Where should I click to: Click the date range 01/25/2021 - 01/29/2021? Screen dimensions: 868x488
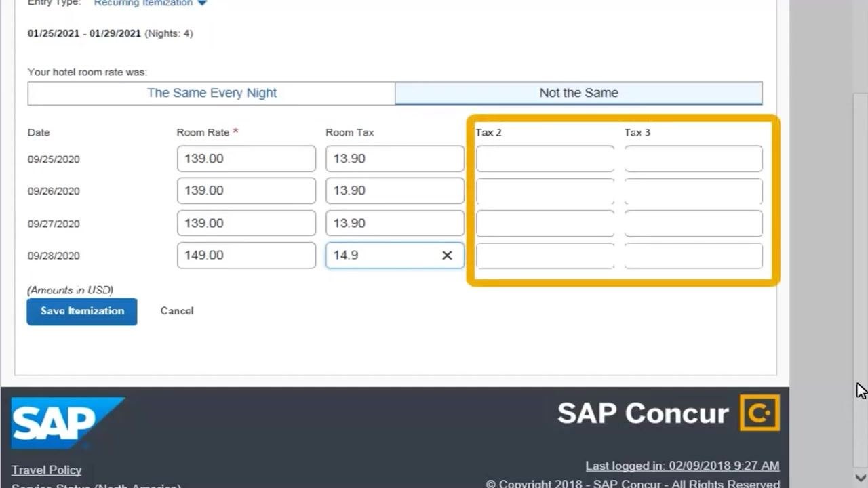pos(84,33)
